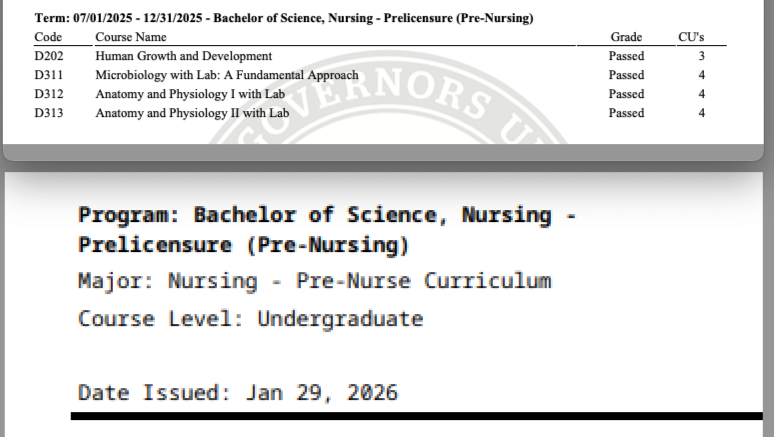Viewport: 774px width, 437px height.
Task: Click the Grade column header
Action: point(626,37)
